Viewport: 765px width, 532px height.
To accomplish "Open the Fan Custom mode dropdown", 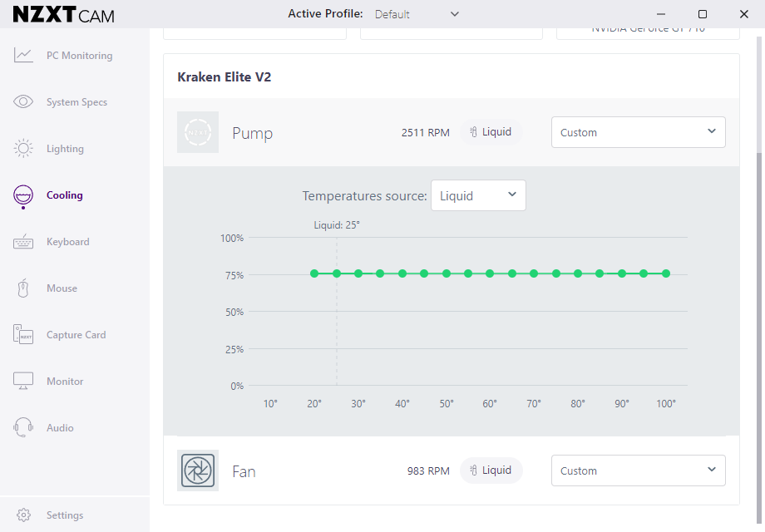I will (638, 470).
